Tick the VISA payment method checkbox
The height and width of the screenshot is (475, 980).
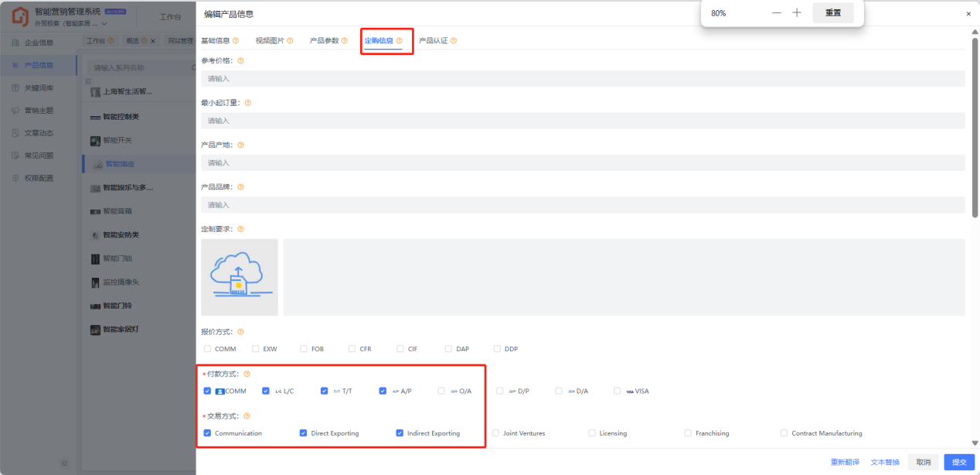click(618, 391)
